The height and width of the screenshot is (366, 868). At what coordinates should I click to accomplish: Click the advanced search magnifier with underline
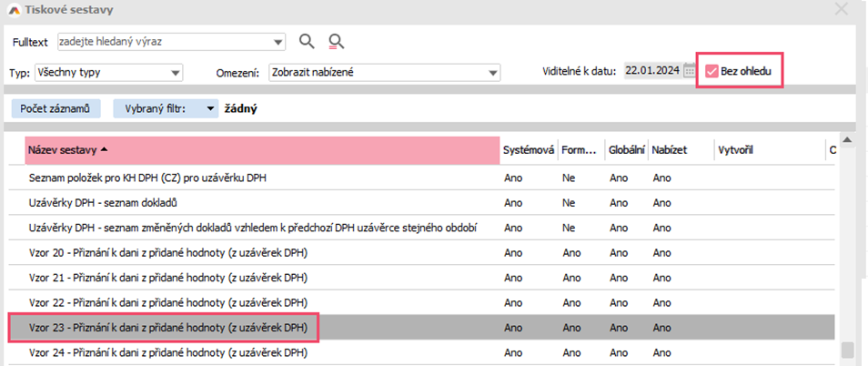click(337, 41)
